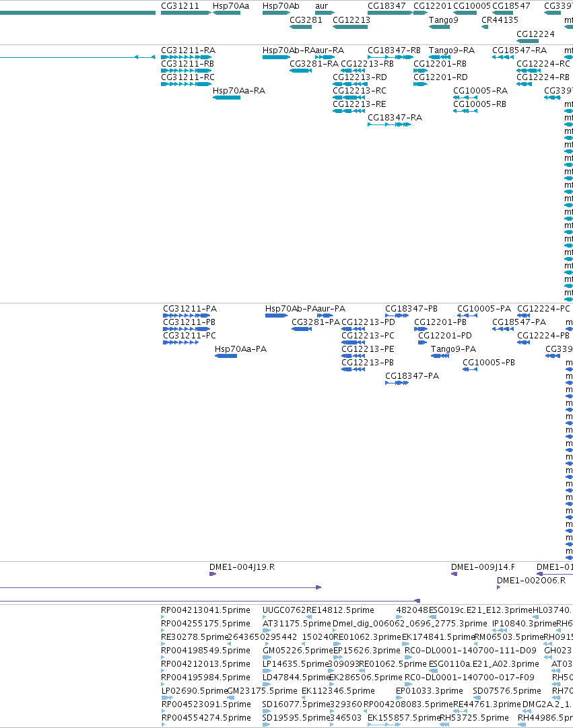The image size is (573, 728).
Task: Select transcript CG10005-RB
Action: coord(479,104)
